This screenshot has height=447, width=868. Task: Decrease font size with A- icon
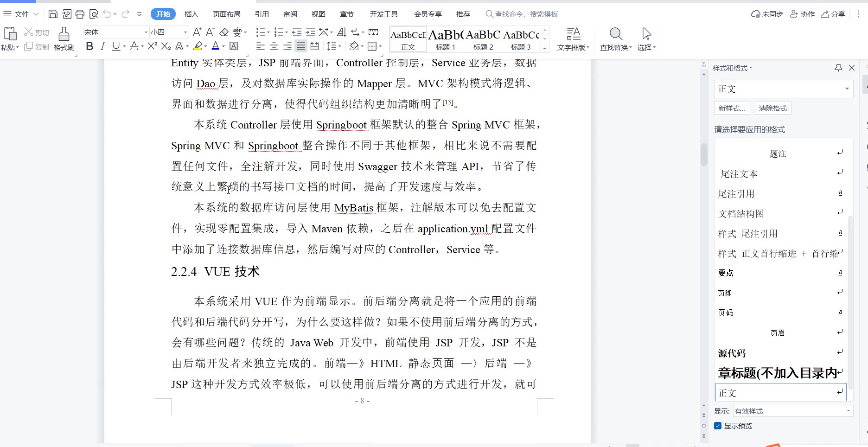pyautogui.click(x=210, y=32)
